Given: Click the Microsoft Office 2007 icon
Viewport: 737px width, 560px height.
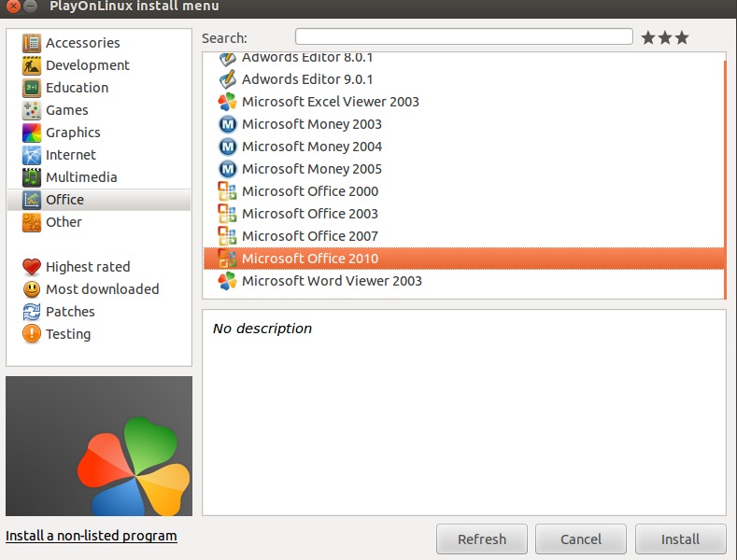Looking at the screenshot, I should tap(228, 236).
